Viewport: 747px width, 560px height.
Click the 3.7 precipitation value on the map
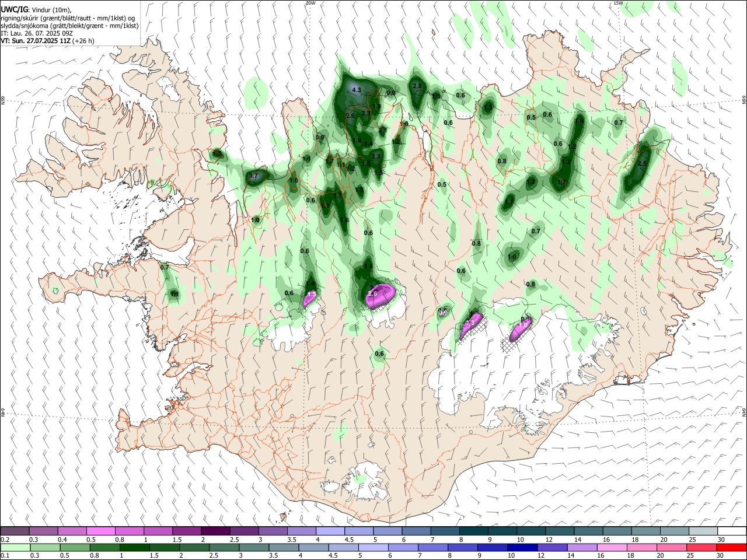tap(253, 176)
